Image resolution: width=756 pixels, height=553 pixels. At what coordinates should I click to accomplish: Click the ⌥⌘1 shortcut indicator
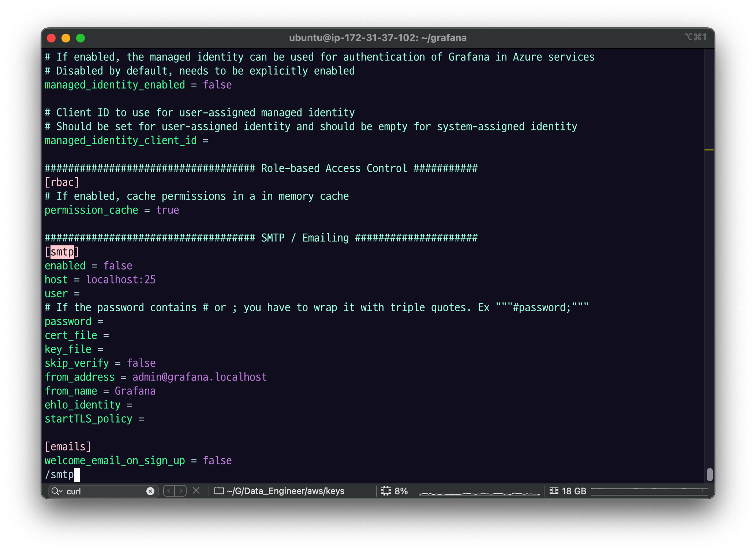point(695,37)
